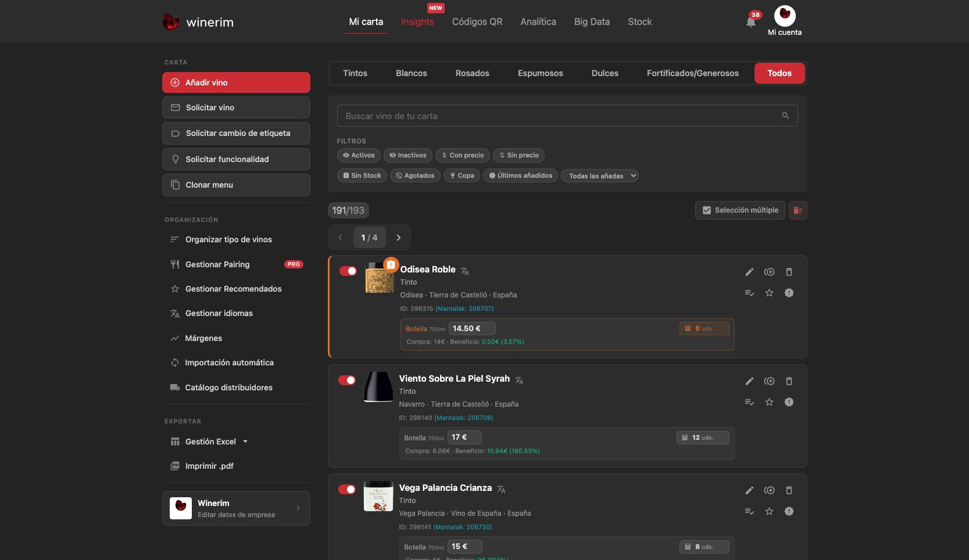
Task: Switch to the Espumosos tab
Action: (x=540, y=73)
